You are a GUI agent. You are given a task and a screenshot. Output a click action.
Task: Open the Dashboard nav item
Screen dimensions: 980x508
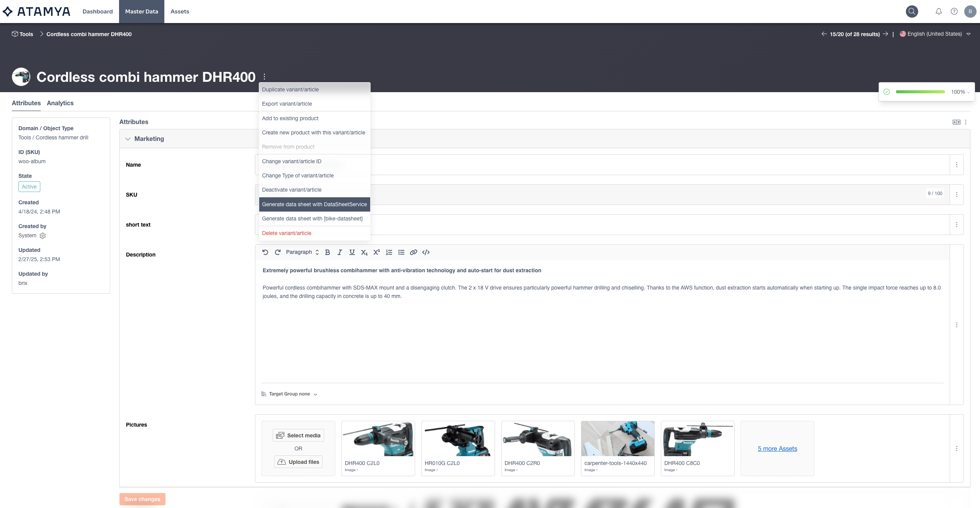click(x=98, y=12)
